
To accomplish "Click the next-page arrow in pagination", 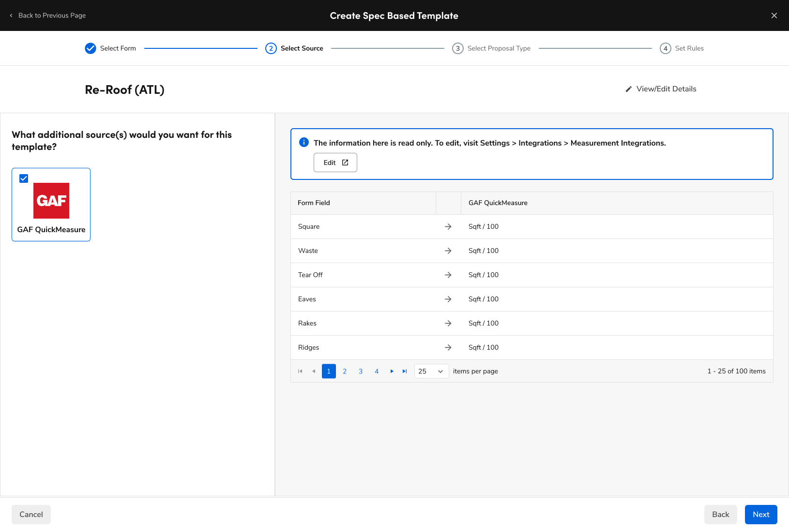I will tap(392, 371).
